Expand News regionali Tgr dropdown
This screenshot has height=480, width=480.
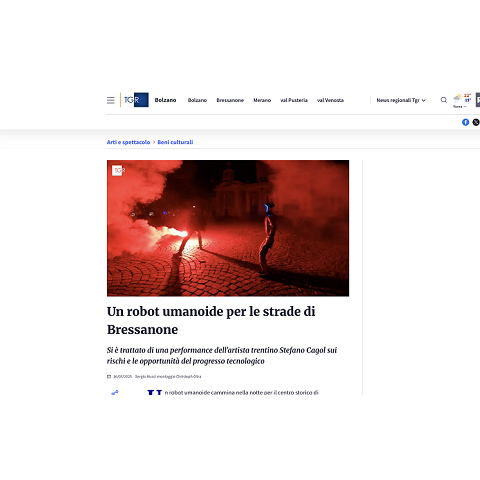coord(401,100)
